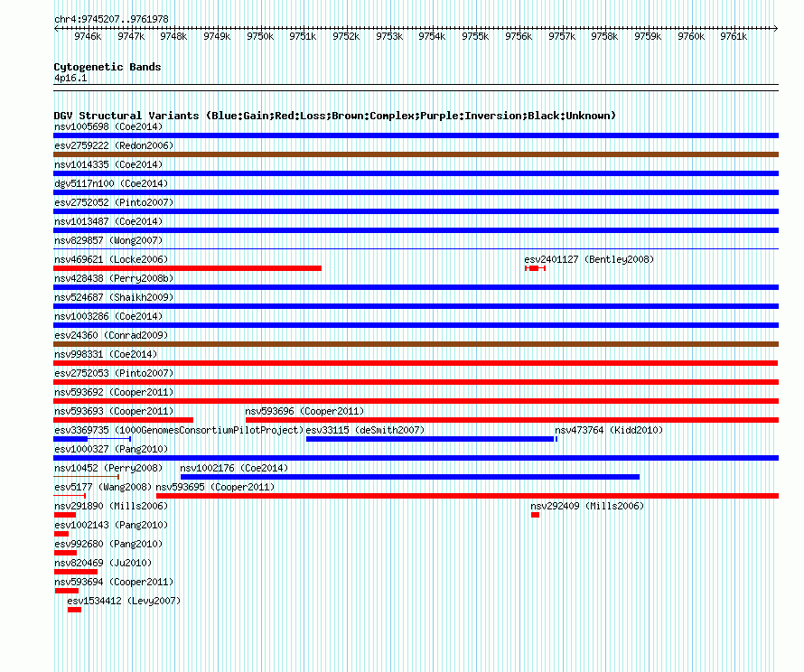Viewport: 804px width, 672px height.
Task: Select the esv1002143 (Pang2010) label
Action: point(111,525)
